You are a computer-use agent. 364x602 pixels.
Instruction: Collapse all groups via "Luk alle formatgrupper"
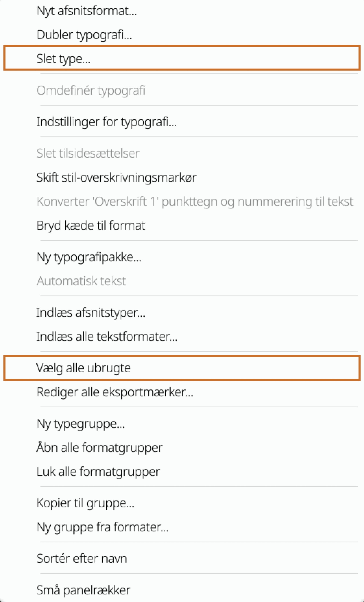point(98,471)
